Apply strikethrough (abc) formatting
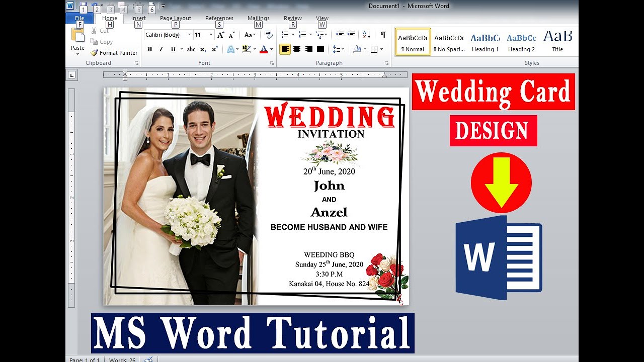The height and width of the screenshot is (362, 644). pyautogui.click(x=191, y=49)
